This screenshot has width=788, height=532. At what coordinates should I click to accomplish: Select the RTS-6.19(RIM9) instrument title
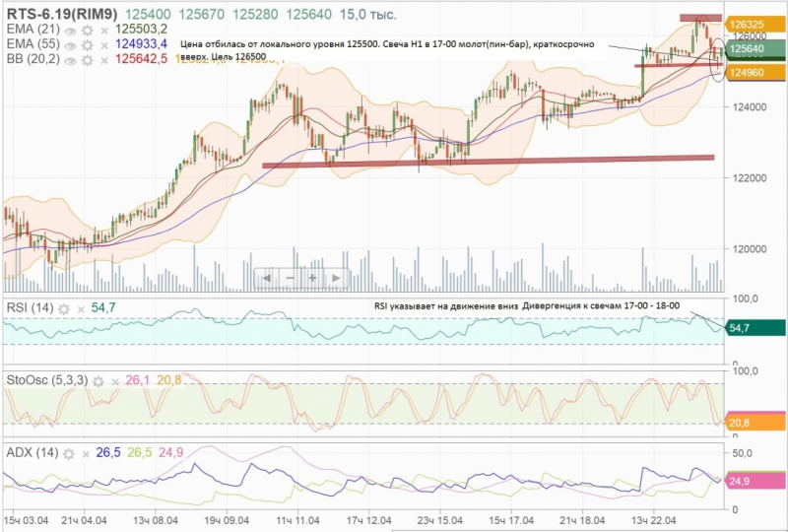(x=61, y=15)
